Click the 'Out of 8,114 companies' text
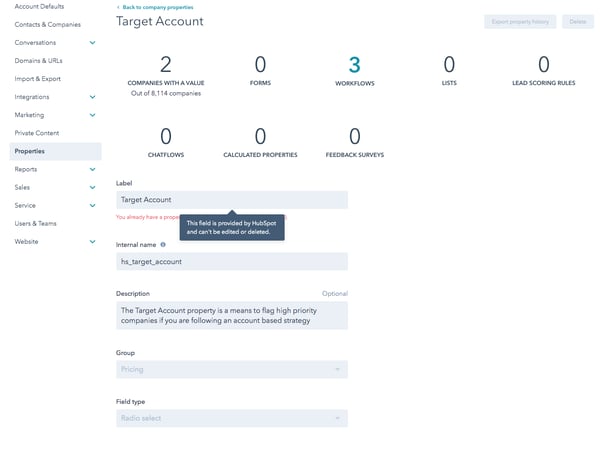 [166, 93]
